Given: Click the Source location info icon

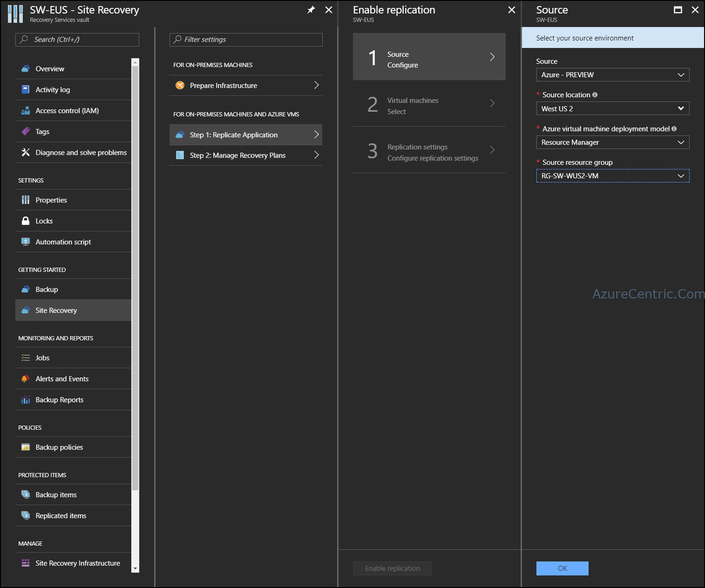Looking at the screenshot, I should point(595,95).
